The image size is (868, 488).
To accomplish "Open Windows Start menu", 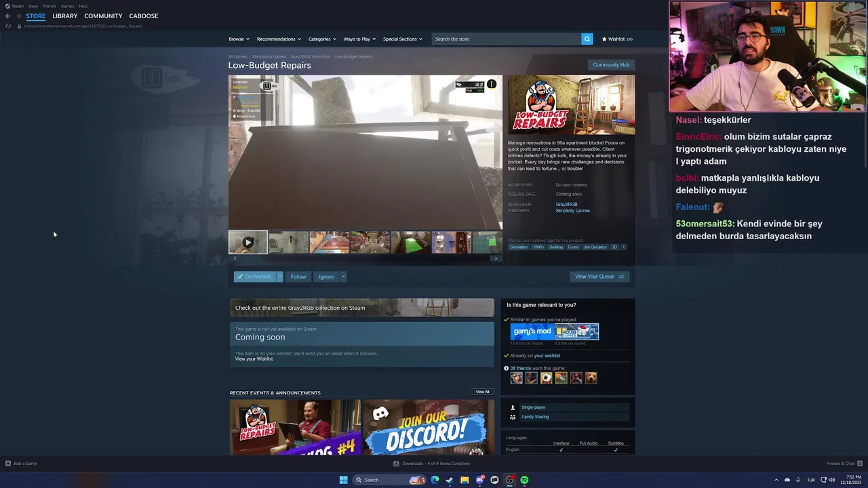I will 344,480.
